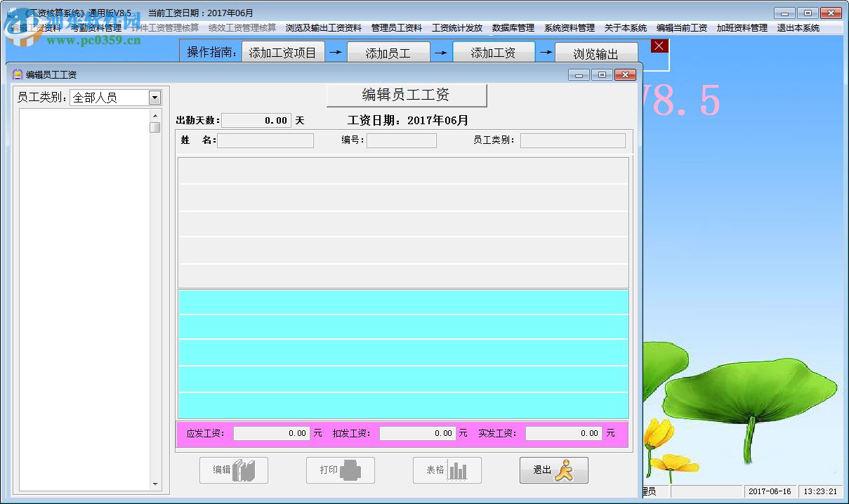This screenshot has height=504, width=849.
Task: Click the Table (表格) bar-chart icon button
Action: pyautogui.click(x=447, y=470)
